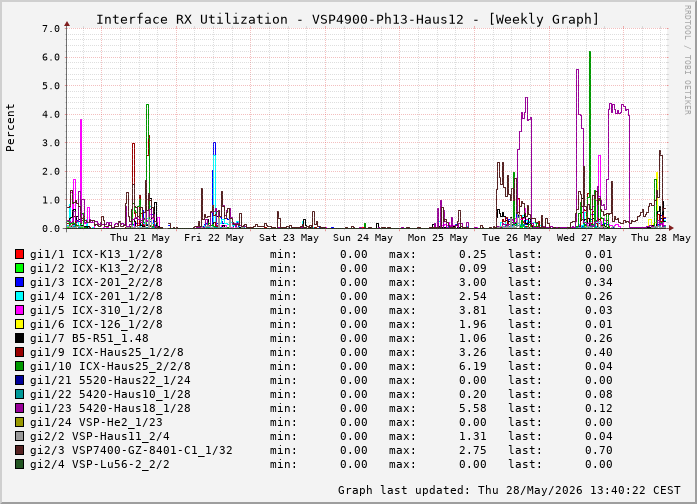Click the Wed 27 May axis label
This screenshot has height=504, width=697.
(587, 238)
